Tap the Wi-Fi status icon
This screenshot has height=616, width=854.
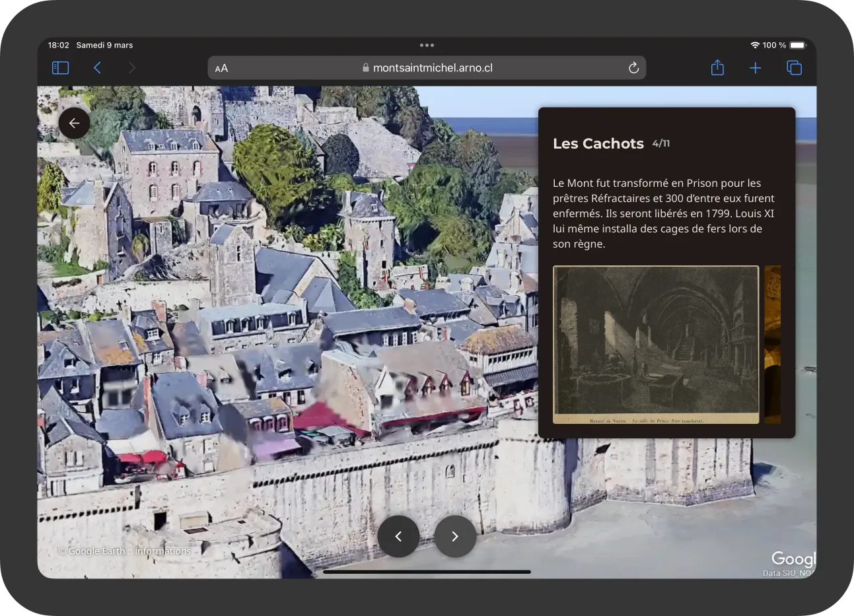pos(754,46)
